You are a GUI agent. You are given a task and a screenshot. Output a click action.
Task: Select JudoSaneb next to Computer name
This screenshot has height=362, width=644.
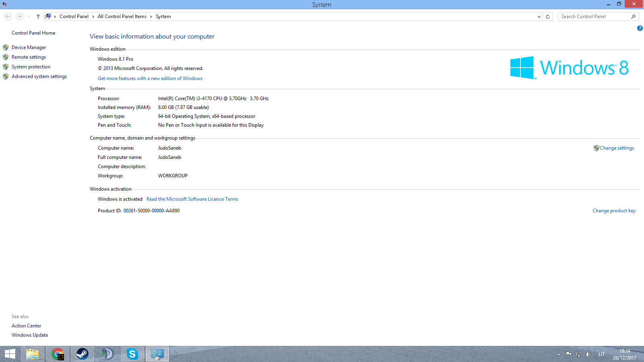169,148
